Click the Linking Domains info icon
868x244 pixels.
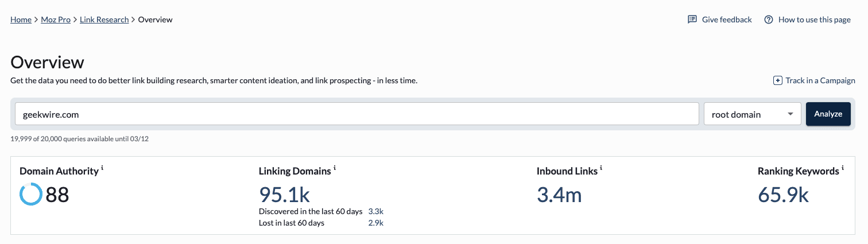click(335, 168)
